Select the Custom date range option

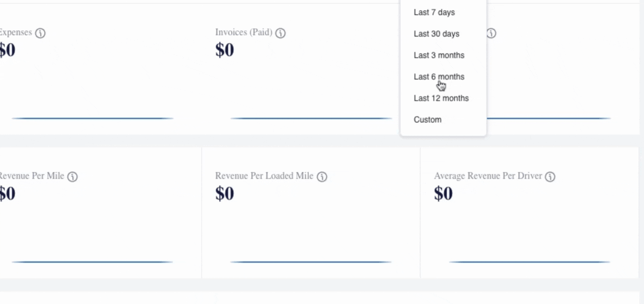click(427, 120)
